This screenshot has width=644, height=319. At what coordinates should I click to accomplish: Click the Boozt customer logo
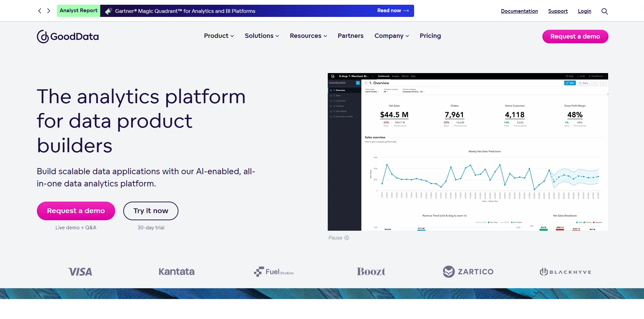(x=371, y=272)
